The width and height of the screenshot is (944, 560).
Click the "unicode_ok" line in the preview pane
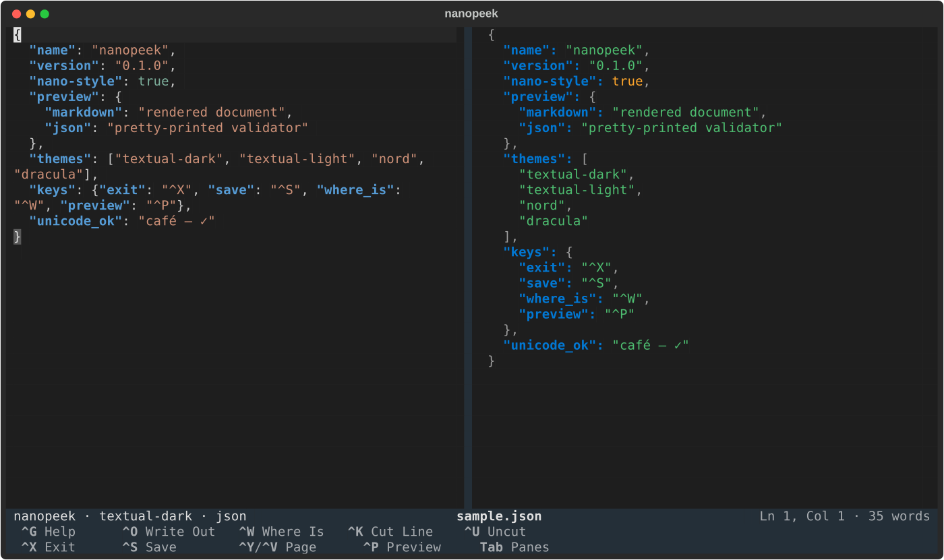(596, 345)
